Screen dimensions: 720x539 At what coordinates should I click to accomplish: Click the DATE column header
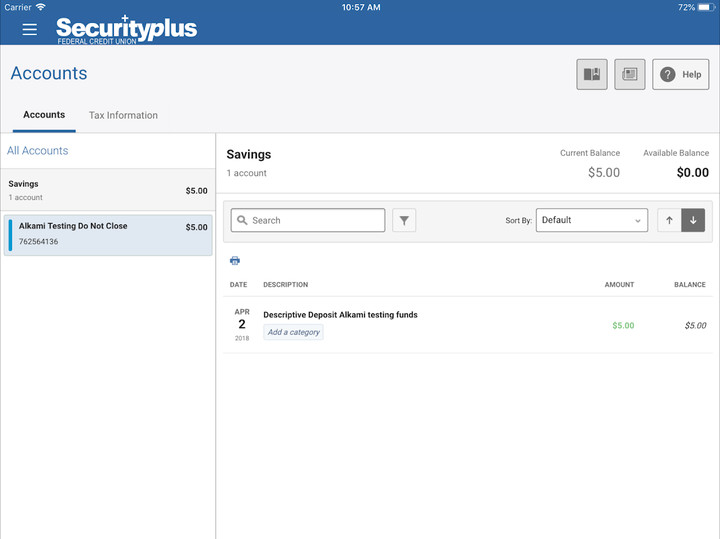pos(238,285)
